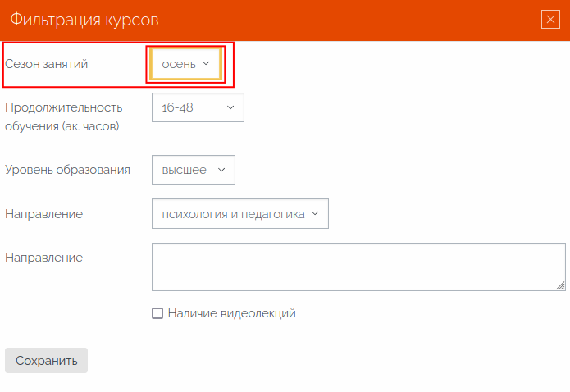Click the chevron arrow beside 16-48
570x392 pixels.
[x=230, y=107]
